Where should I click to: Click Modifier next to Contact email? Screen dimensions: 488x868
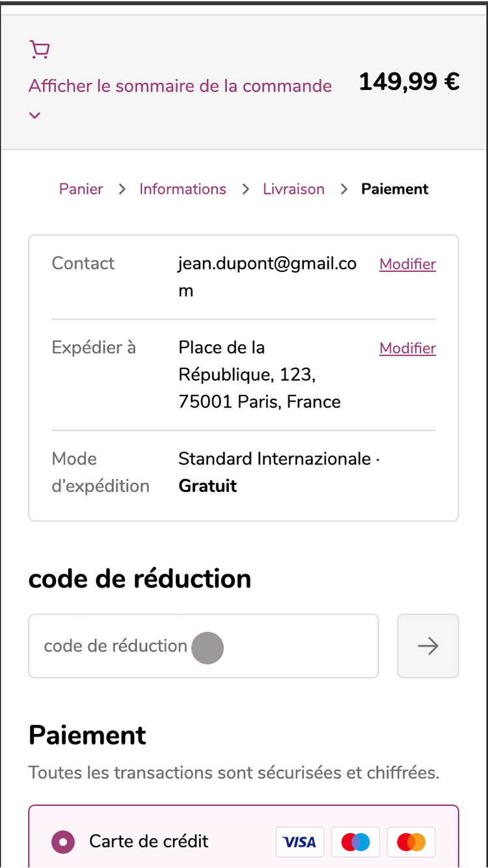(407, 264)
